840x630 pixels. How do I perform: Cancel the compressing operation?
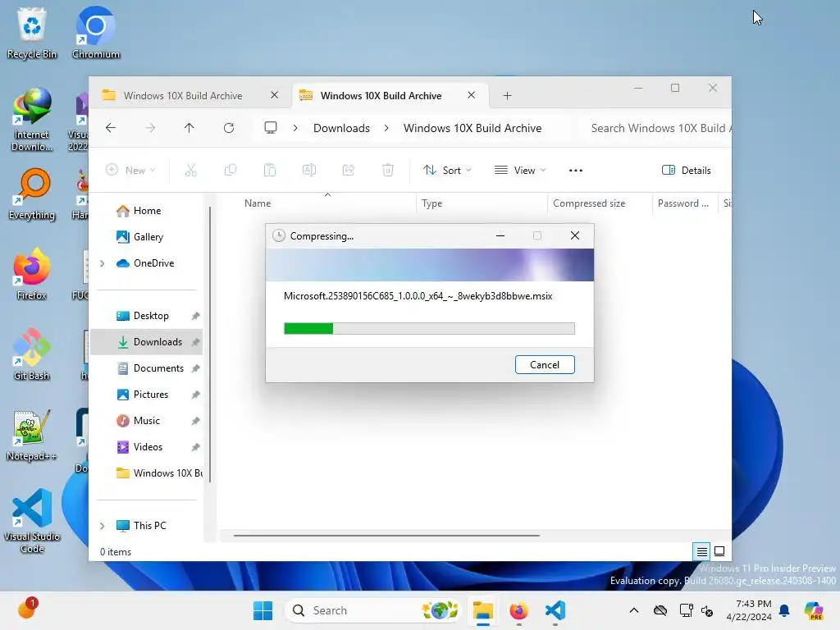[545, 365]
